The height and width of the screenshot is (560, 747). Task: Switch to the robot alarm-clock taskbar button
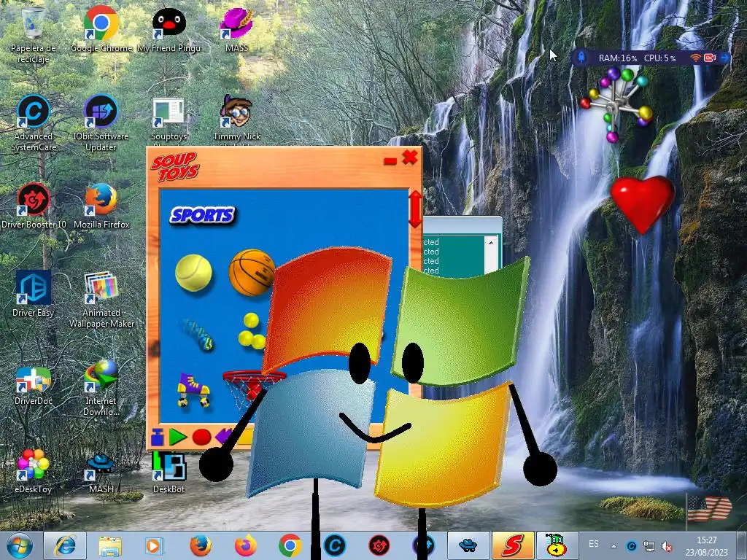pos(557,545)
